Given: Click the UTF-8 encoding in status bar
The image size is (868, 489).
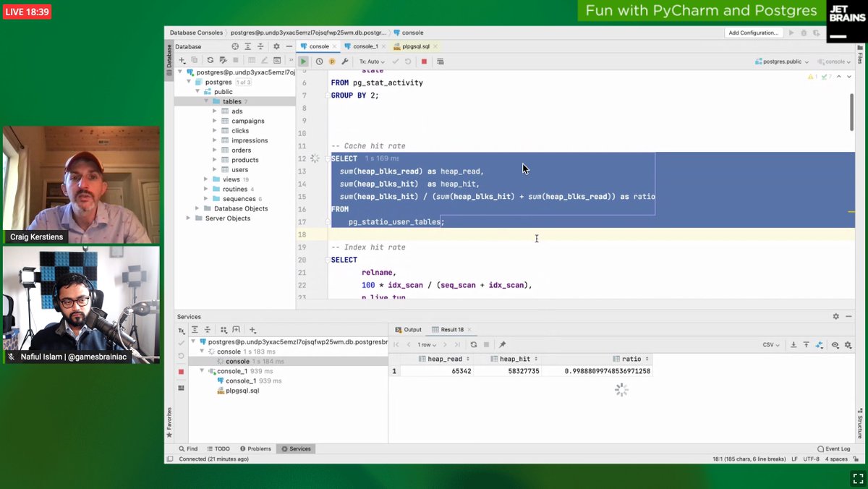Looking at the screenshot, I should (x=811, y=459).
